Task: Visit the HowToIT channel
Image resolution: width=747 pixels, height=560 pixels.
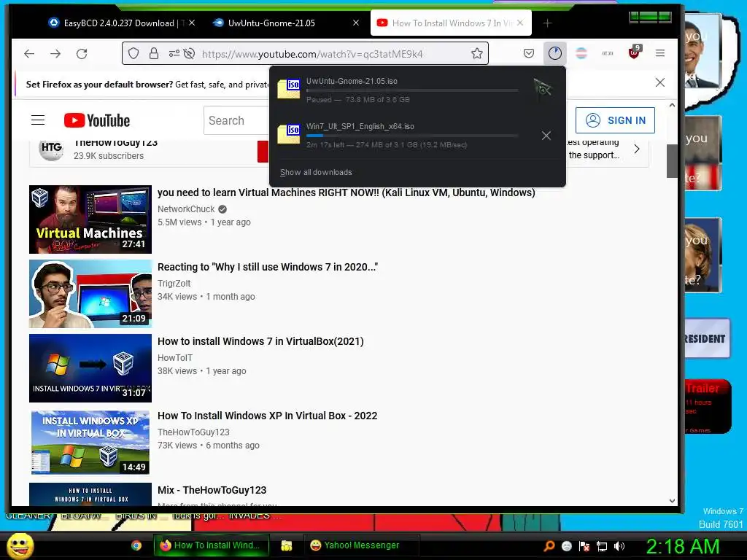Action: tap(175, 357)
